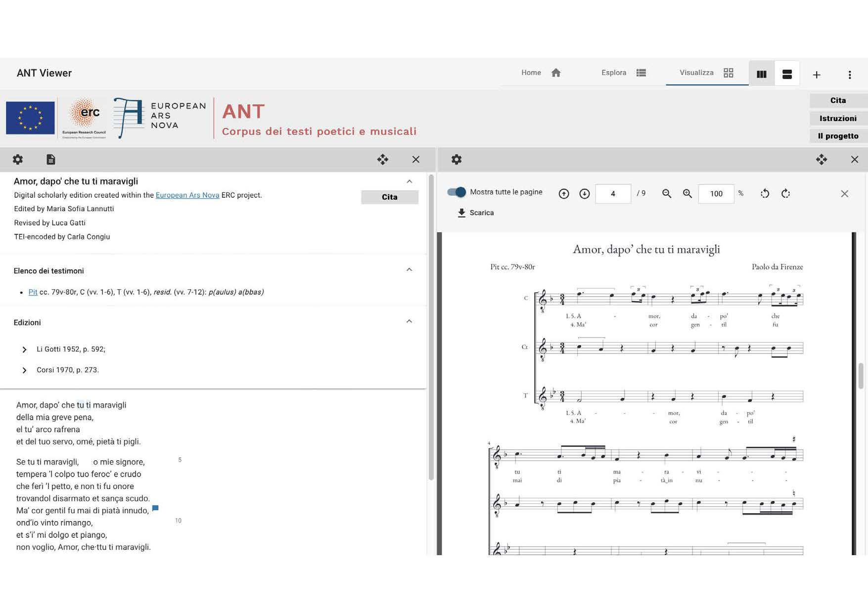Toggle 'Mostra tutte le pagine' switch
868x613 pixels.
click(x=456, y=192)
